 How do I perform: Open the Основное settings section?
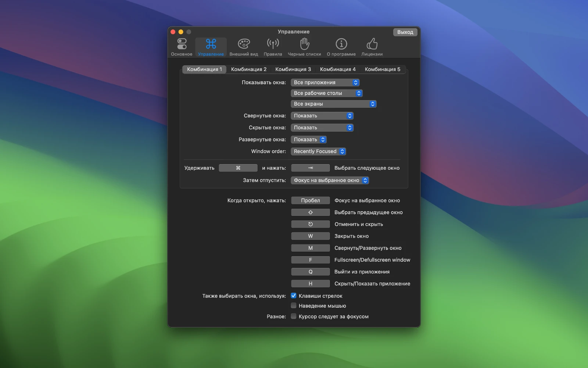(182, 46)
